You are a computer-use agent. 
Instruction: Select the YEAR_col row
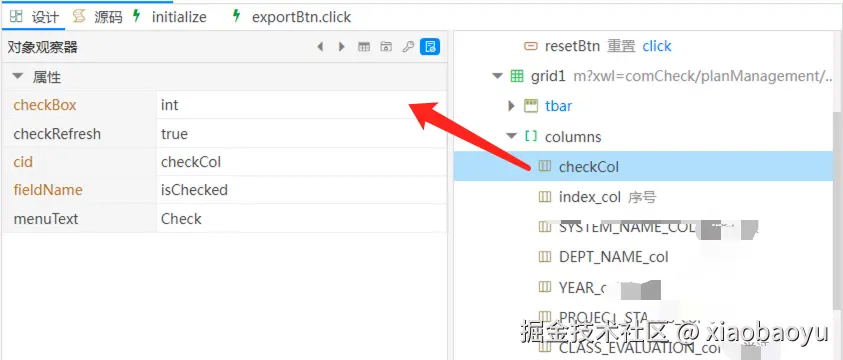pyautogui.click(x=643, y=287)
